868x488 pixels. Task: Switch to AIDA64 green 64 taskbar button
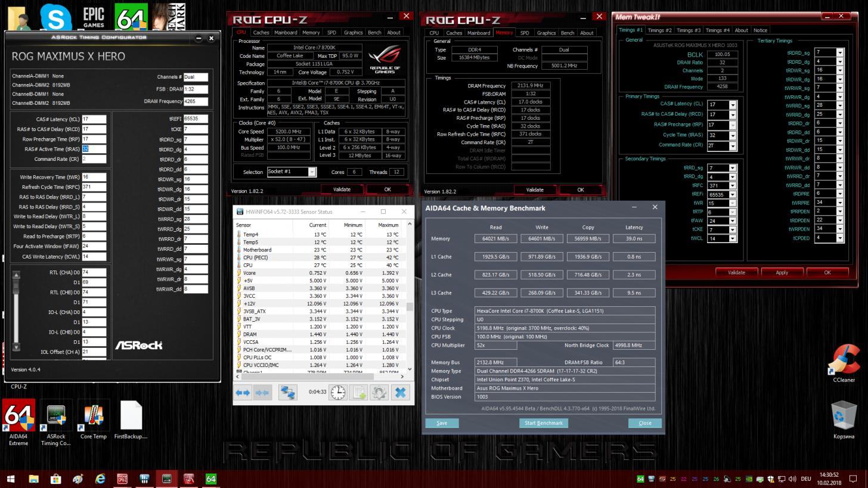211,479
